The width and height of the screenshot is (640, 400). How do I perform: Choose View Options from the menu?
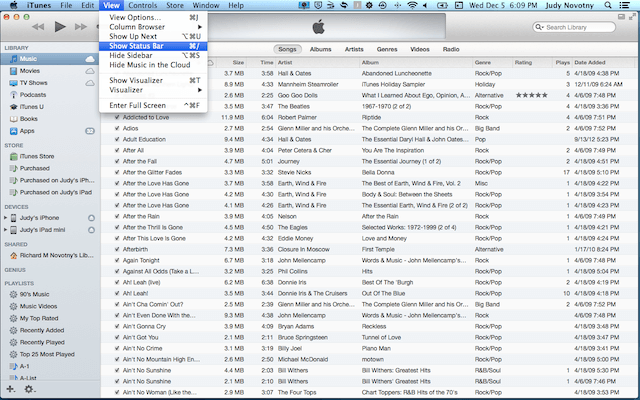click(153, 18)
